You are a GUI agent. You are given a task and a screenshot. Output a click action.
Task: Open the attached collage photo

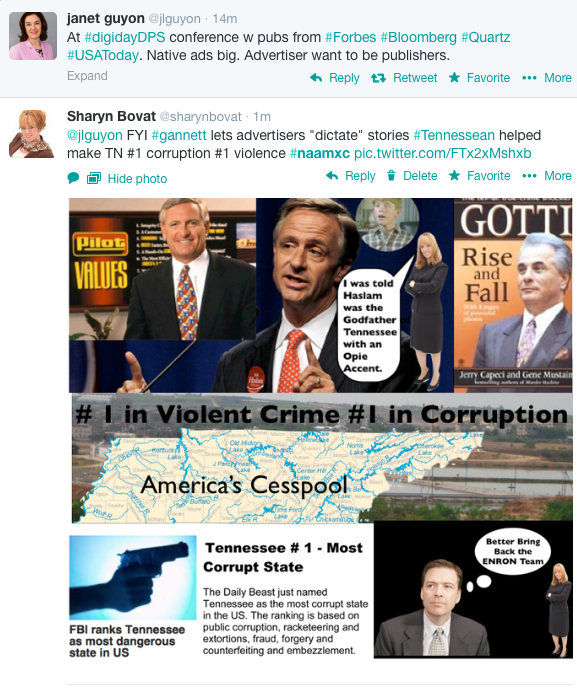[x=321, y=428]
